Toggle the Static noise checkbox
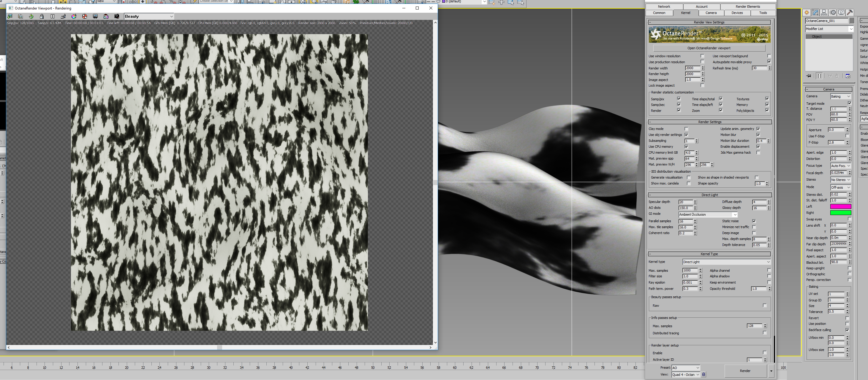The height and width of the screenshot is (380, 868). click(754, 221)
